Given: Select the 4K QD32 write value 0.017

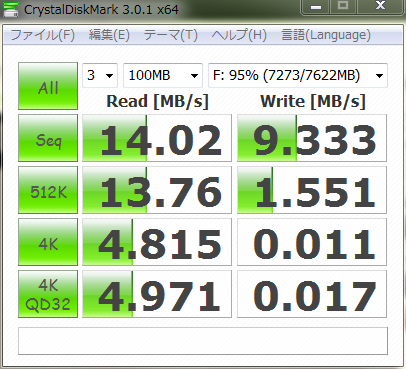Looking at the screenshot, I should [x=312, y=294].
